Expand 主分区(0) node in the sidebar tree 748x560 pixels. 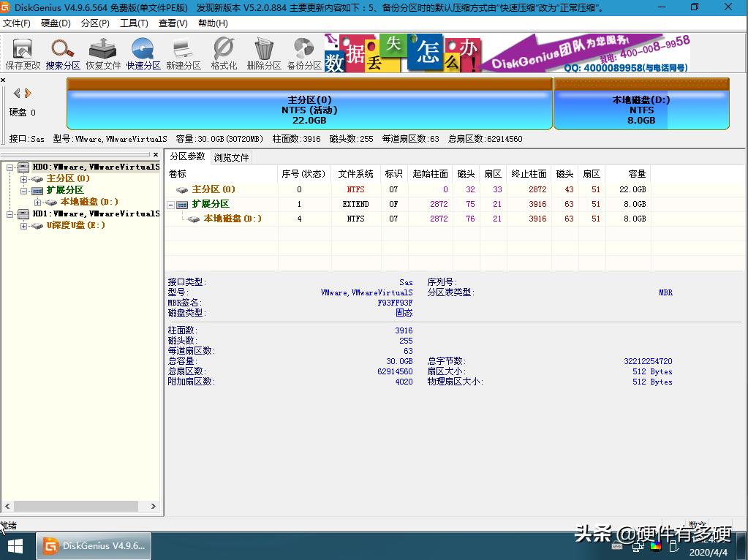(x=23, y=178)
